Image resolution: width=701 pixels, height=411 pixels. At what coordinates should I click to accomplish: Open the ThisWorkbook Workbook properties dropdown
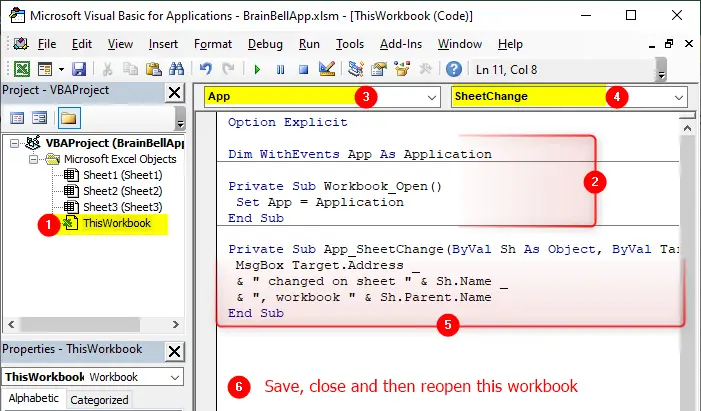pyautogui.click(x=175, y=377)
